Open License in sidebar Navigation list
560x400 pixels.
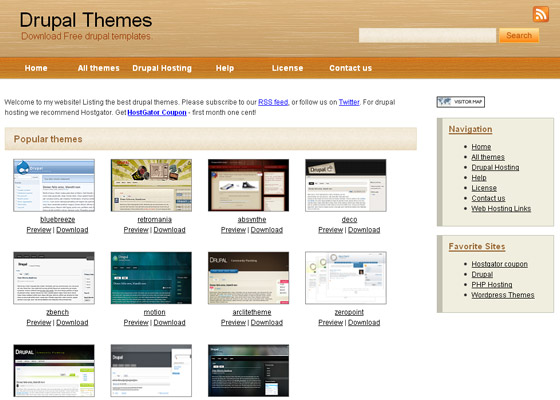coord(484,188)
